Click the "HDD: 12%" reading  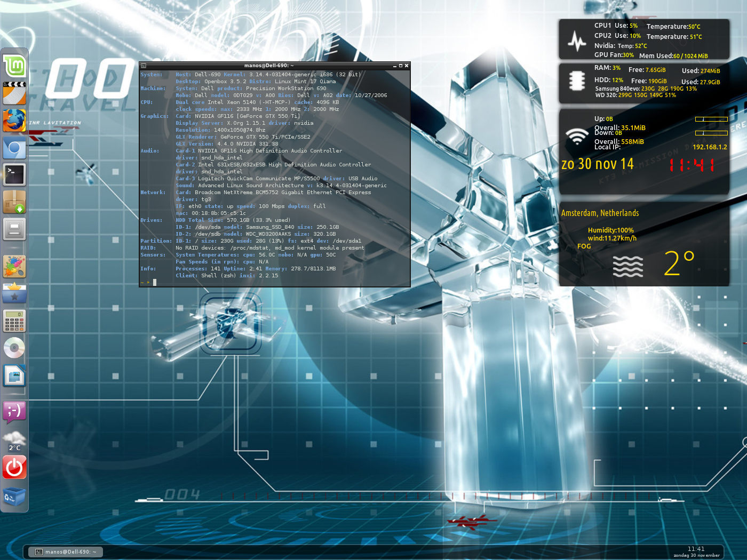(x=609, y=80)
